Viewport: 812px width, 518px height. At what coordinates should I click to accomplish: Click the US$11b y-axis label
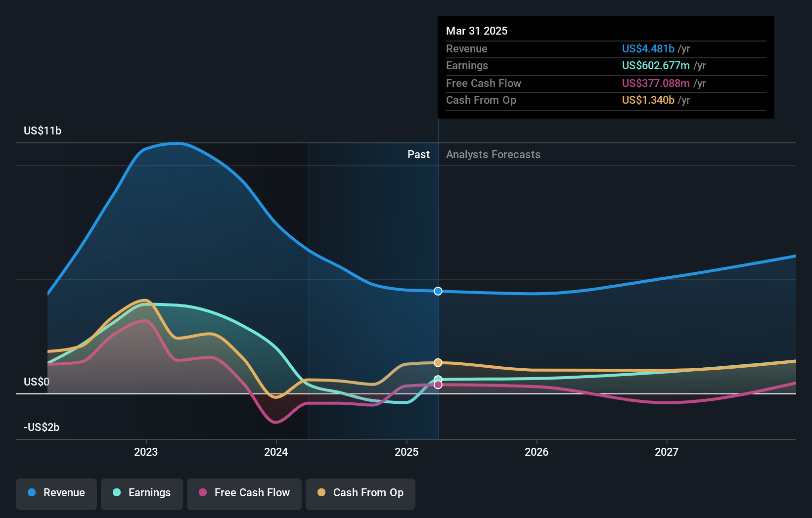pyautogui.click(x=43, y=130)
